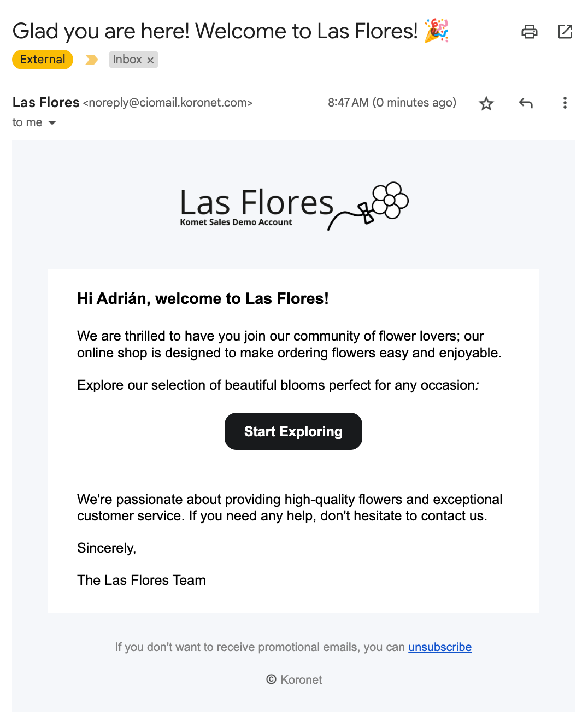Click the reply arrow icon

click(525, 103)
